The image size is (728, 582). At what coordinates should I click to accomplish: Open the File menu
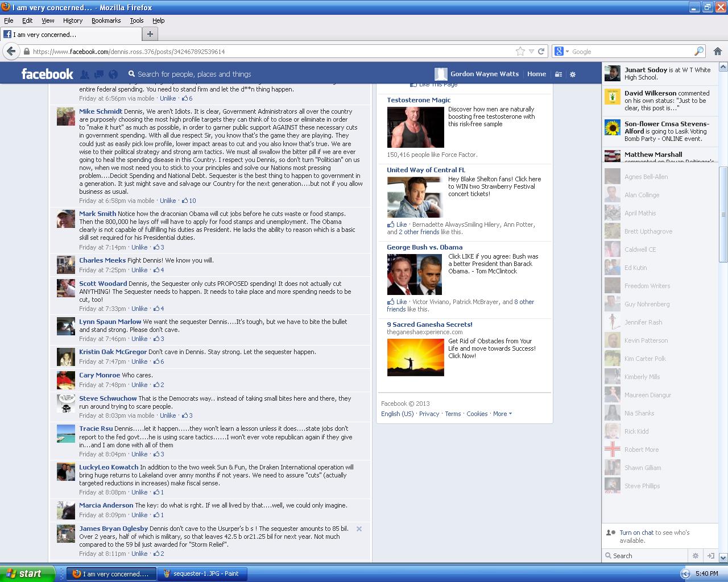(9, 20)
